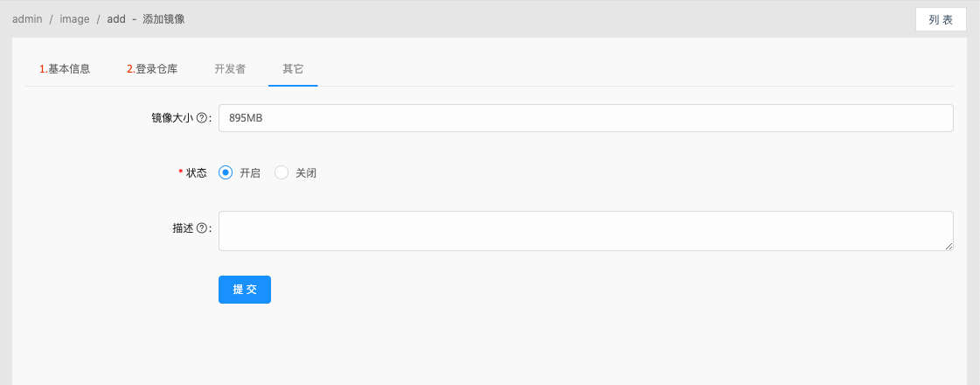Screen dimensions: 980x385
Task: Follow the image breadcrumb link
Action: 75,18
